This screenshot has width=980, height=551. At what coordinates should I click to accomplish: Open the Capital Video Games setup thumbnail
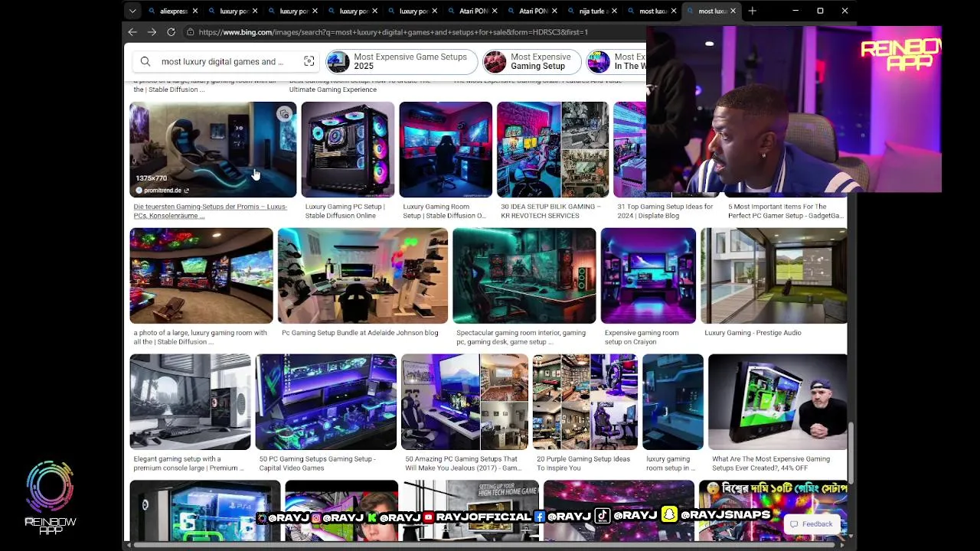pos(326,402)
